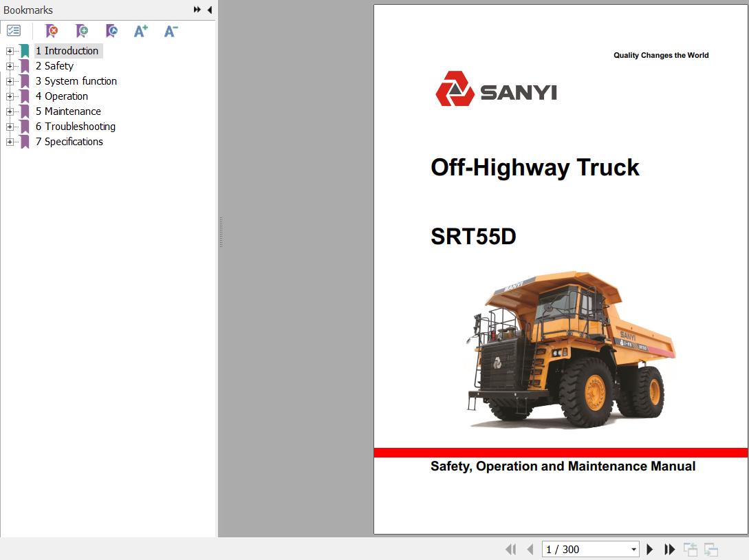Click the 'SRT55D' model text
The image size is (749, 560).
[473, 237]
